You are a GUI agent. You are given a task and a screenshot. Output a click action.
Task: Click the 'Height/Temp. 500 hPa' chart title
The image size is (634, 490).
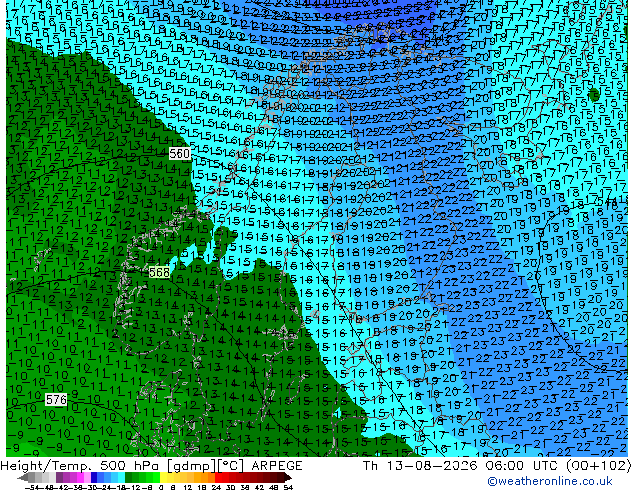(82, 466)
